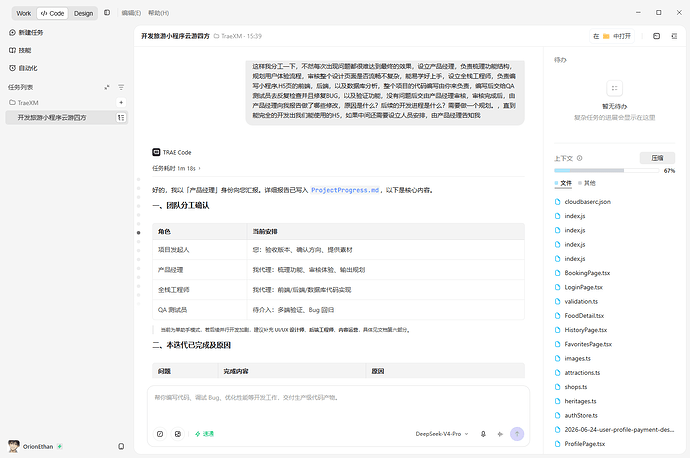Click the 压缩 compress button

(x=657, y=158)
